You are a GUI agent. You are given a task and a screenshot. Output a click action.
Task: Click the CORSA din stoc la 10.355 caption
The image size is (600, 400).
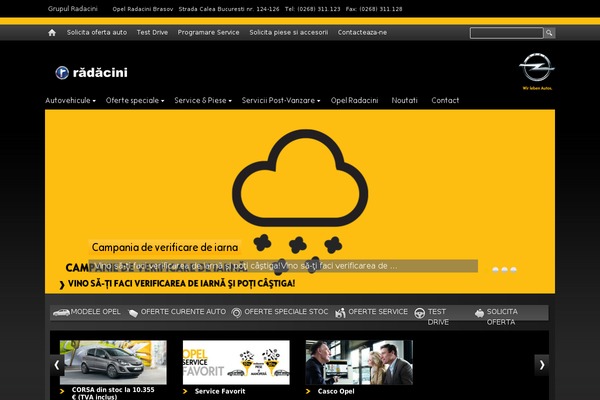click(x=113, y=393)
